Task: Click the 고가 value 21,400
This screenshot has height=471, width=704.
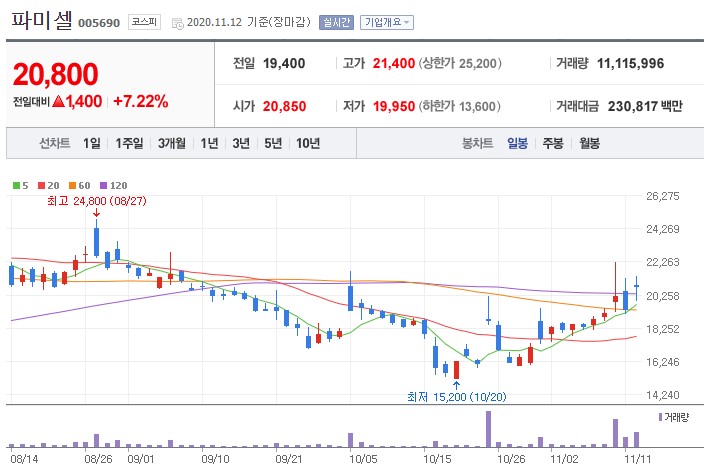Action: coord(394,63)
